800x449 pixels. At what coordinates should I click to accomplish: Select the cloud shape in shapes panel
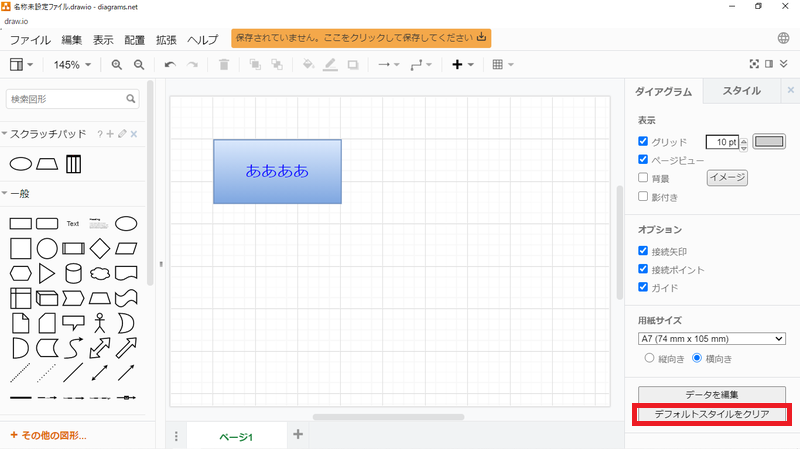(99, 273)
